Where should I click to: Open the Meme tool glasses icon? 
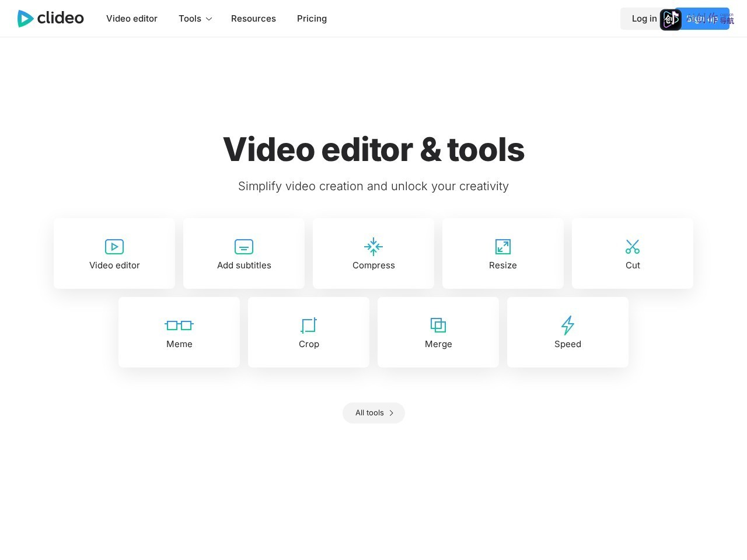pos(179,325)
